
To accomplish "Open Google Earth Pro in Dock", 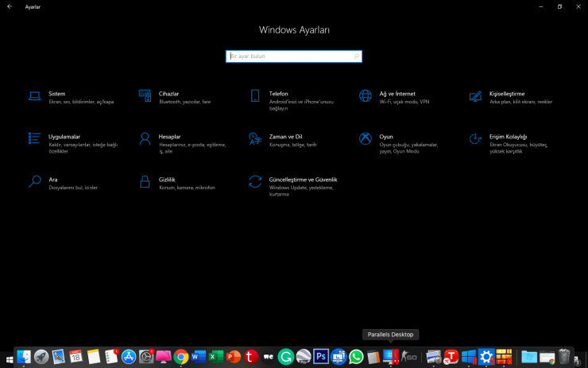I will tap(304, 357).
